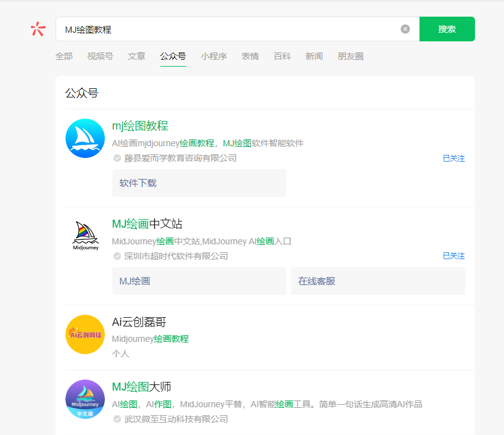Open the MJ绘画 menu button

pyautogui.click(x=199, y=281)
